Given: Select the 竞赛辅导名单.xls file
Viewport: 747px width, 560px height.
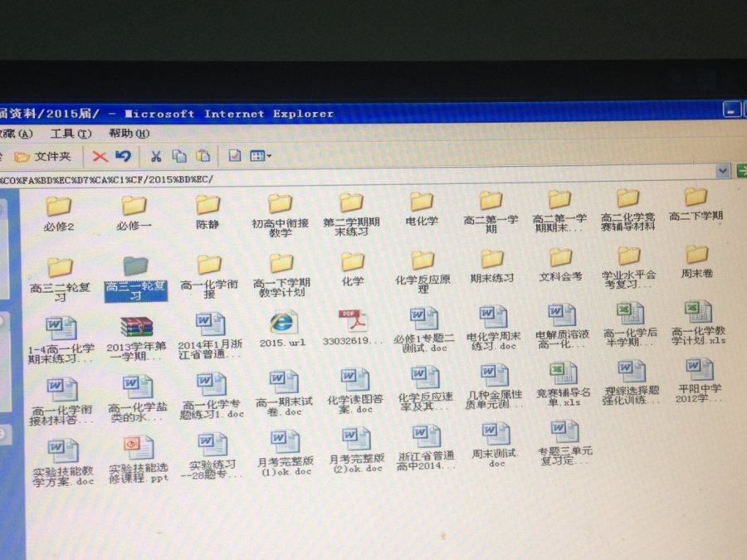Looking at the screenshot, I should coord(564,386).
